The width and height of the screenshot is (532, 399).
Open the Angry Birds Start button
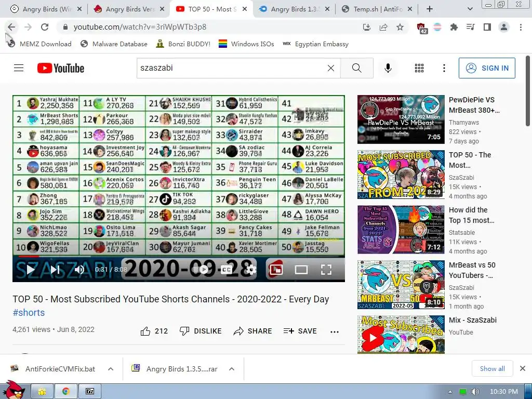pyautogui.click(x=13, y=390)
